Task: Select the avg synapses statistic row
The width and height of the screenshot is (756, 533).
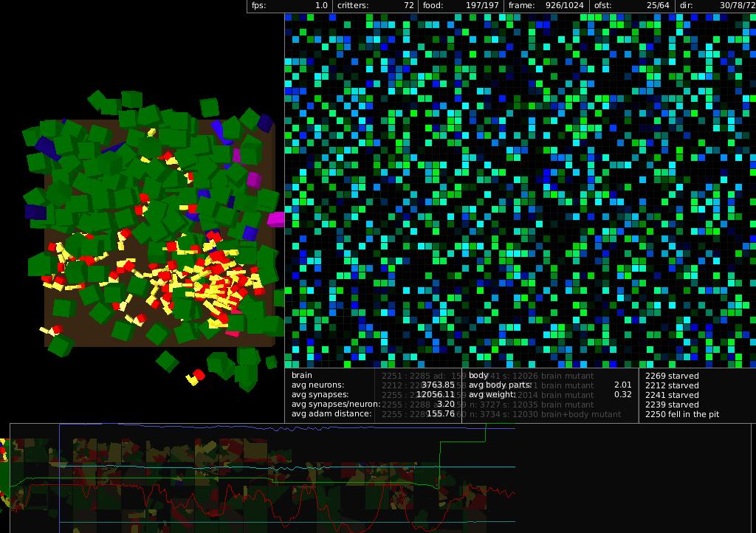Action: 373,395
